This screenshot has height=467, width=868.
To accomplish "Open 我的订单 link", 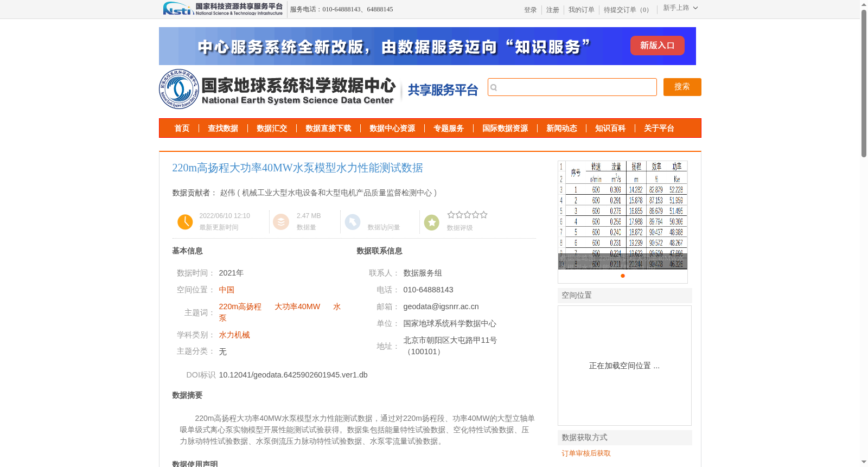I will pos(582,10).
